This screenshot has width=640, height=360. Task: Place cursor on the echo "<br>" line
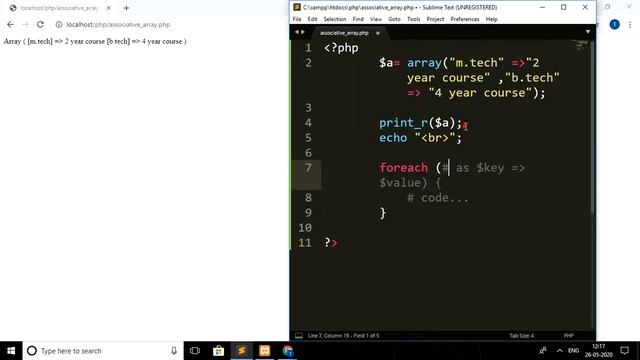[420, 138]
